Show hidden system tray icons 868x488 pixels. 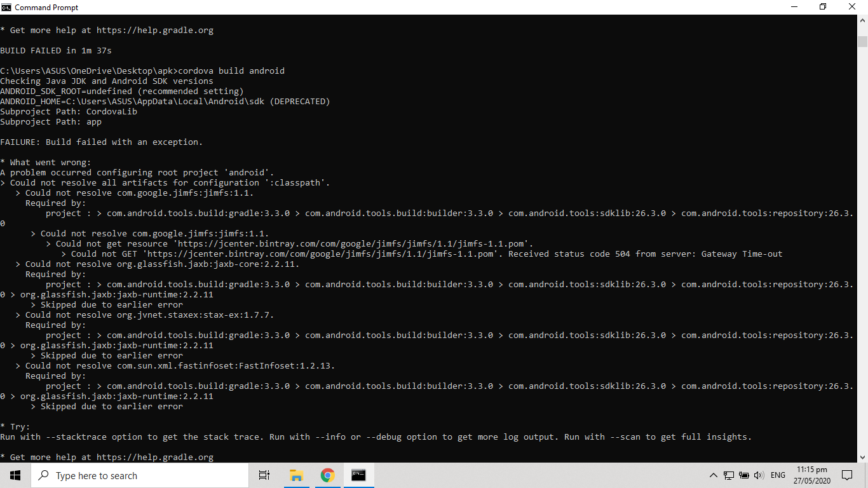[x=713, y=475]
